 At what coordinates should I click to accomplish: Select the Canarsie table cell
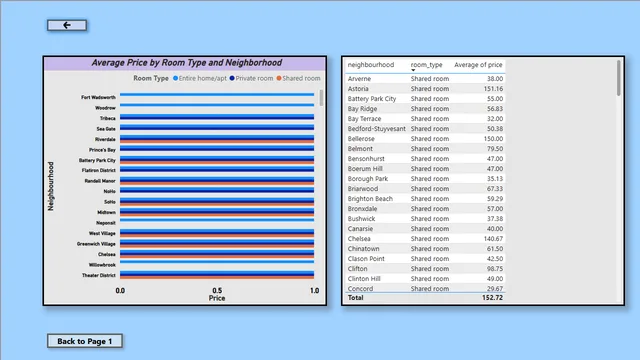[360, 229]
